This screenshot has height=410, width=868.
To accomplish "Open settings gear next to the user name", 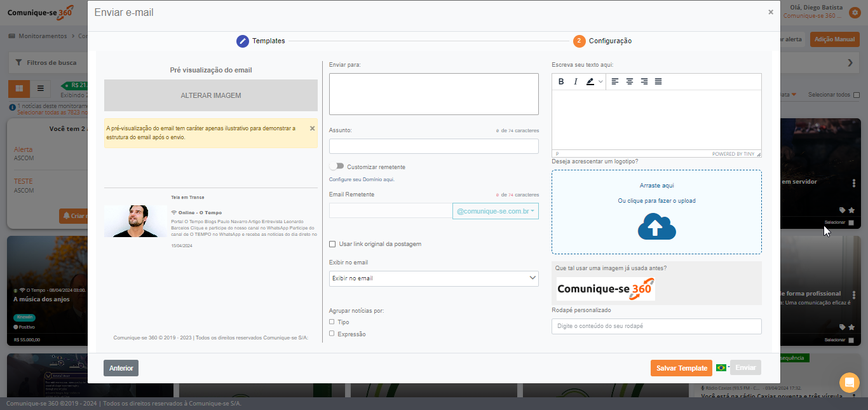I will (x=855, y=12).
